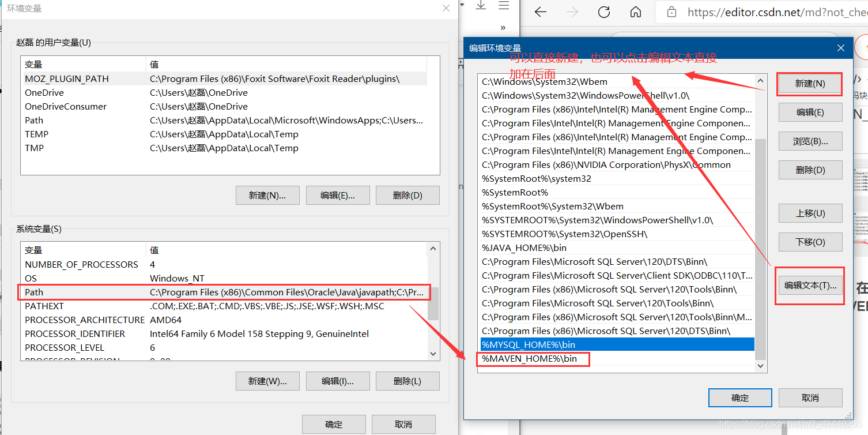
Task: Select %SystemRoot%\System32\Wbem entry
Action: 617,207
